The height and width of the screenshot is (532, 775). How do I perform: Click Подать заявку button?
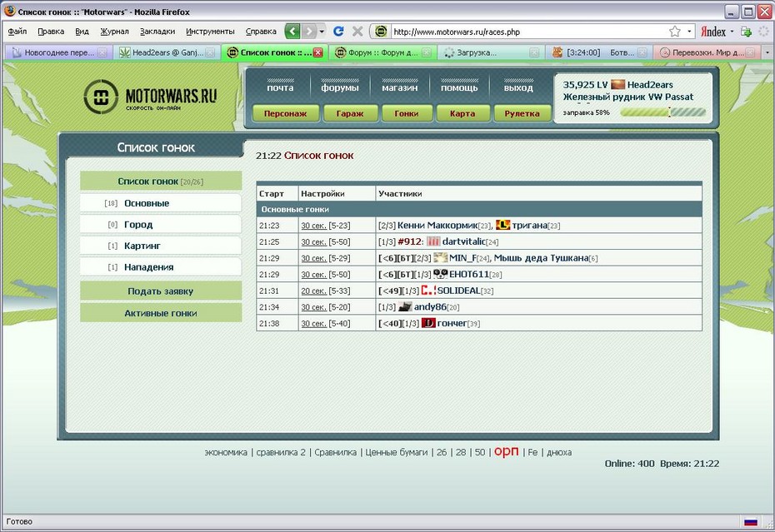161,291
